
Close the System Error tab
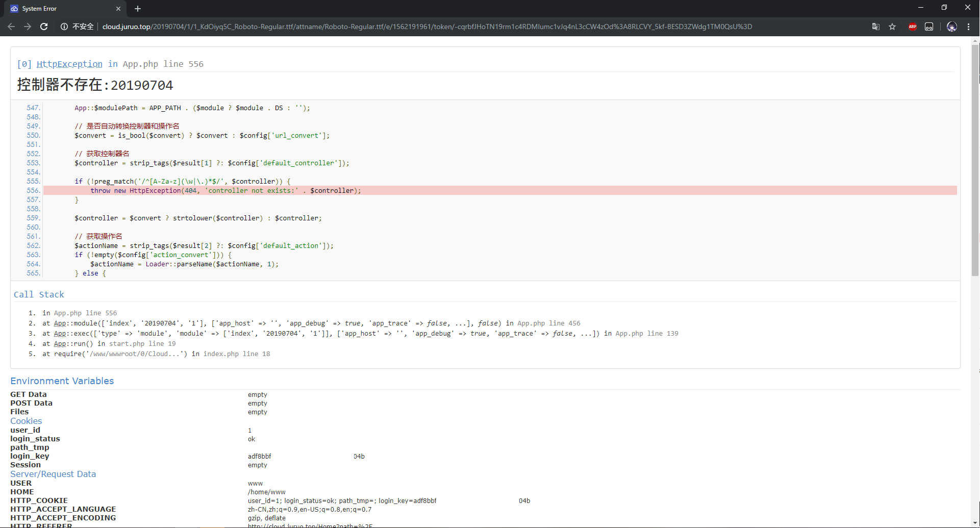[118, 9]
